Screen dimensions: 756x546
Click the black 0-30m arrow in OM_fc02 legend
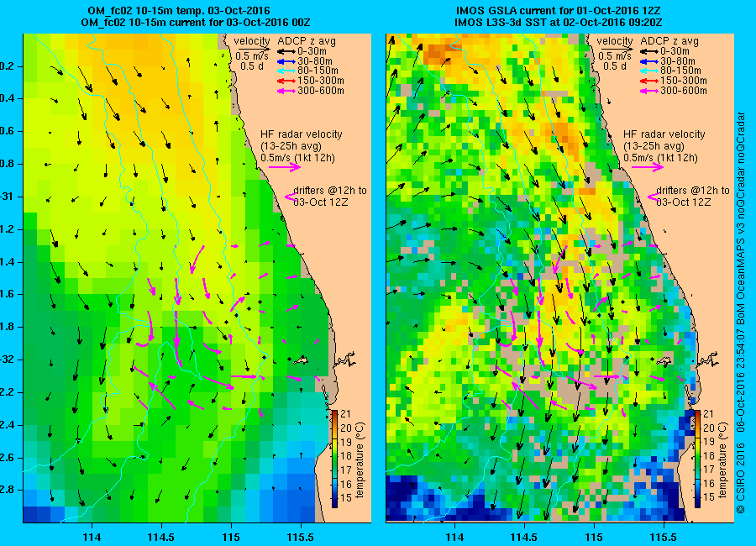pos(286,51)
